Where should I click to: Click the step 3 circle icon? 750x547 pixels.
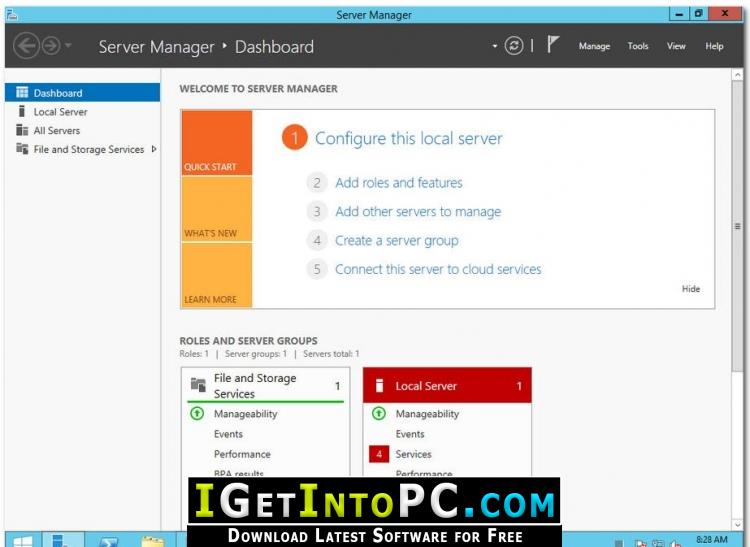[317, 211]
